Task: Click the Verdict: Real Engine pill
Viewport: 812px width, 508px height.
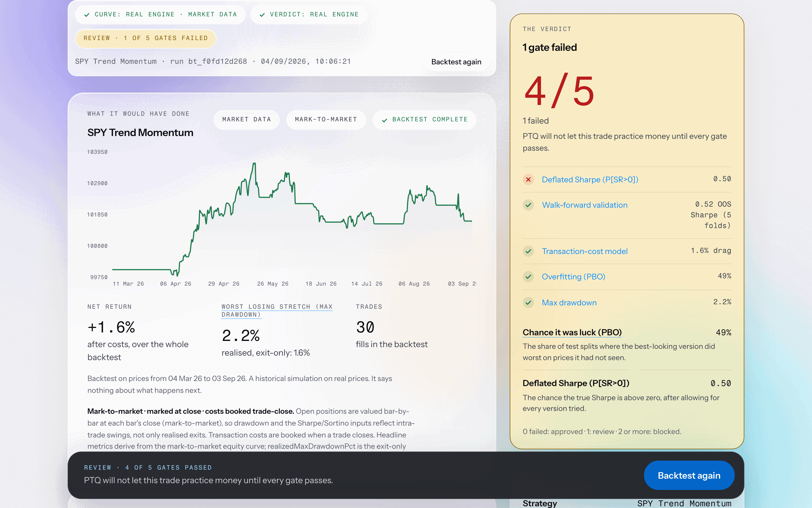Action: [309, 14]
